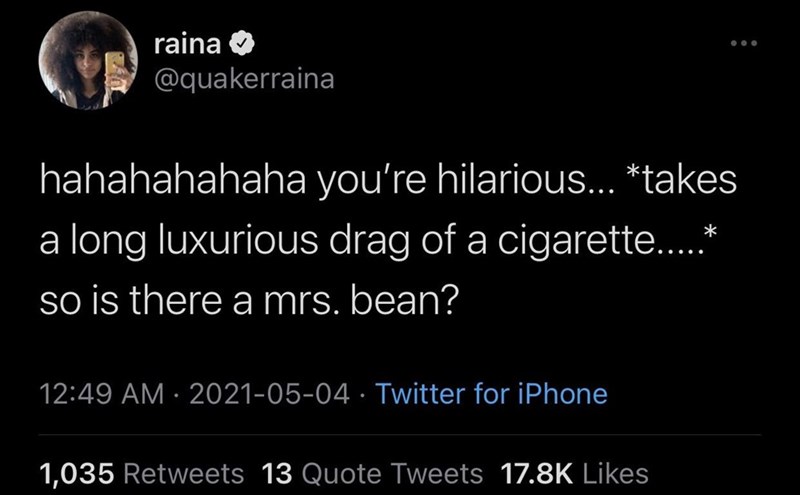Open raina's profile picture avatar
Viewport: 800px width, 495px height.
pyautogui.click(x=88, y=62)
